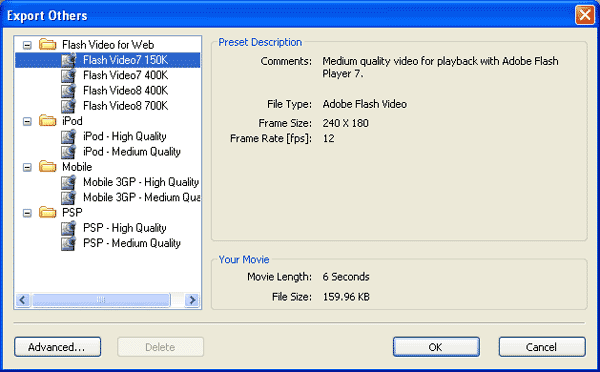Image resolution: width=600 pixels, height=372 pixels.
Task: Click the Mobile 3GP - High Quality icon
Action: 68,182
